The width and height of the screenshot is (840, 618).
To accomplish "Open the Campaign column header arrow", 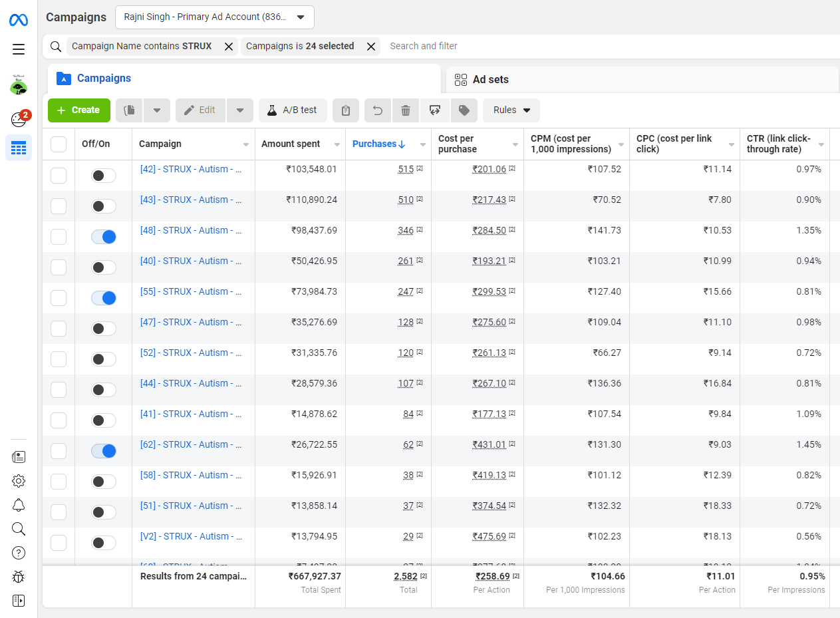I will tap(246, 144).
